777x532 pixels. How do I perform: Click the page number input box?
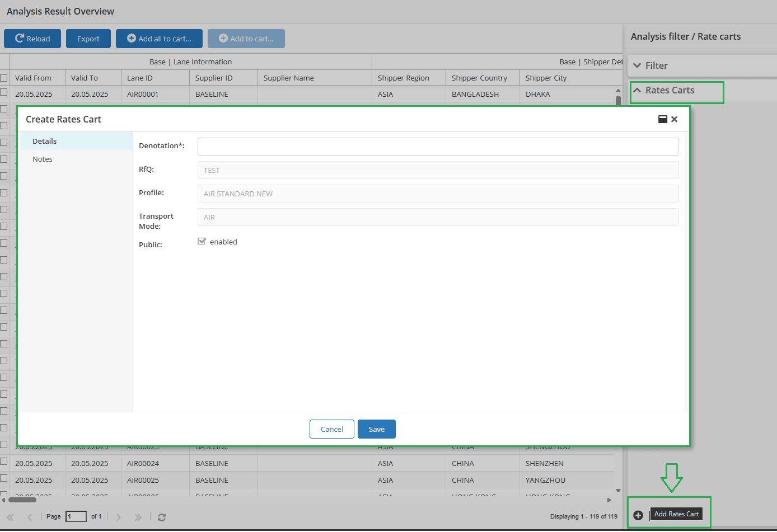[76, 516]
